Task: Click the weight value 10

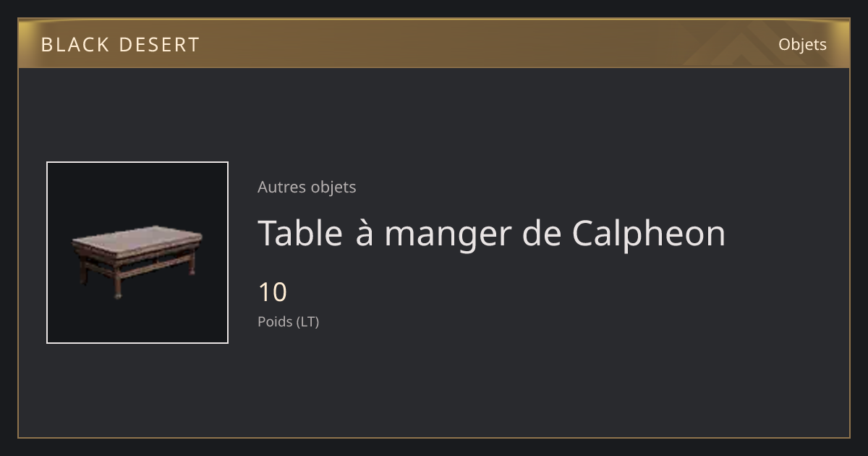Action: click(273, 292)
